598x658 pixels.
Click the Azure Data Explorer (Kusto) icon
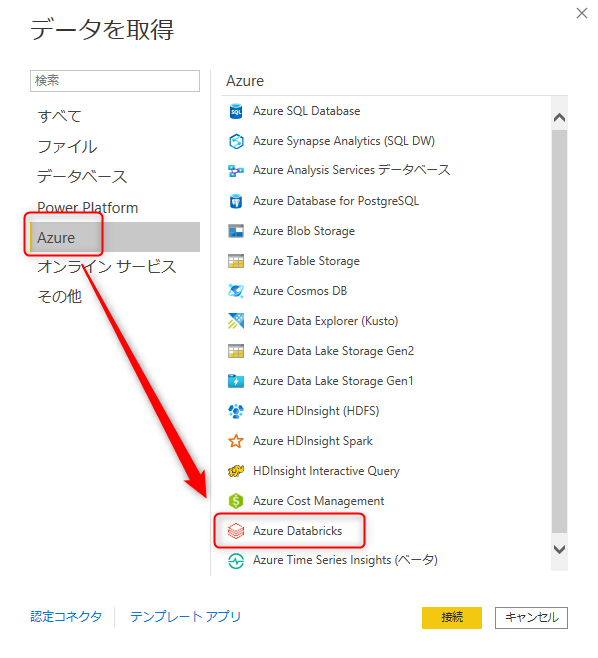point(236,321)
